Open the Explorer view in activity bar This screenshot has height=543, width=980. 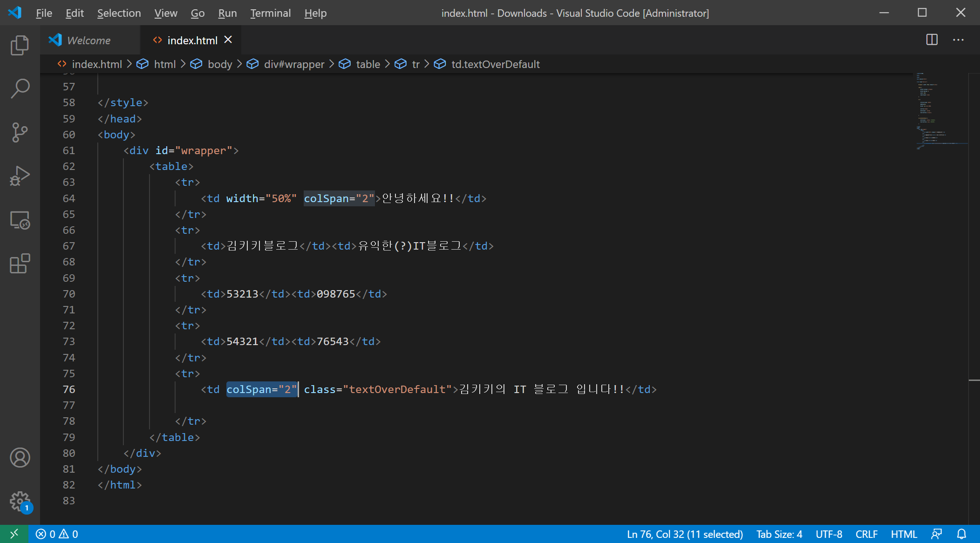20,45
